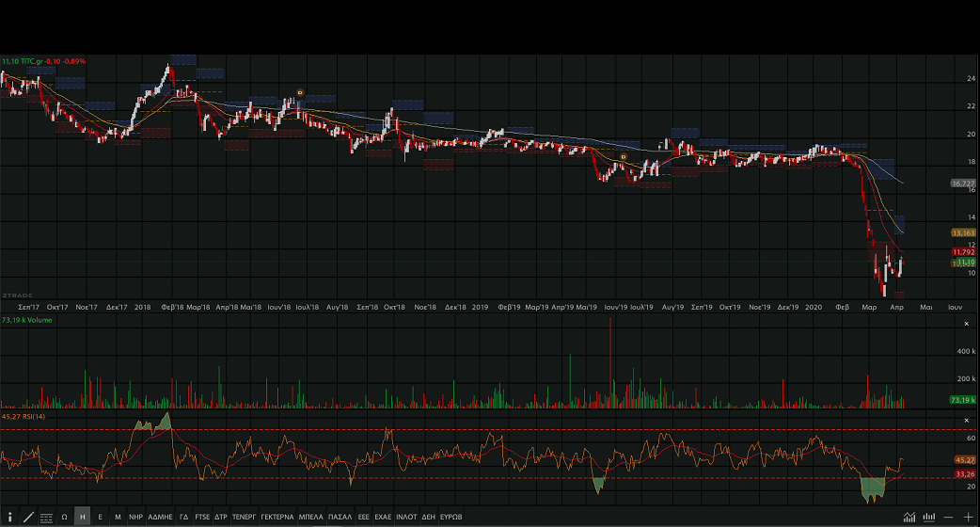980x527 pixels.
Task: Click the info icon in bottom toolbar
Action: tap(9, 517)
